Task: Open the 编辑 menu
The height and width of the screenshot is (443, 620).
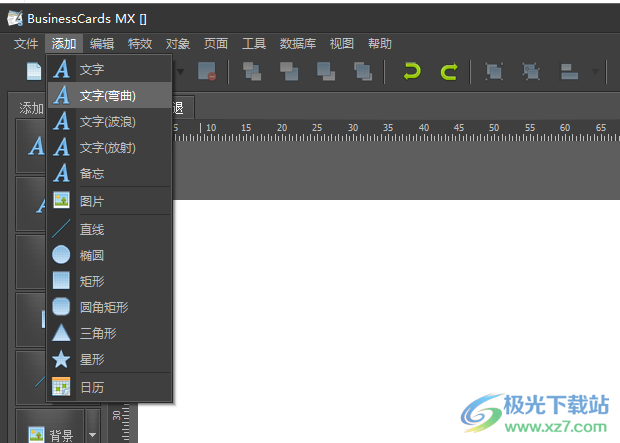Action: [x=102, y=44]
